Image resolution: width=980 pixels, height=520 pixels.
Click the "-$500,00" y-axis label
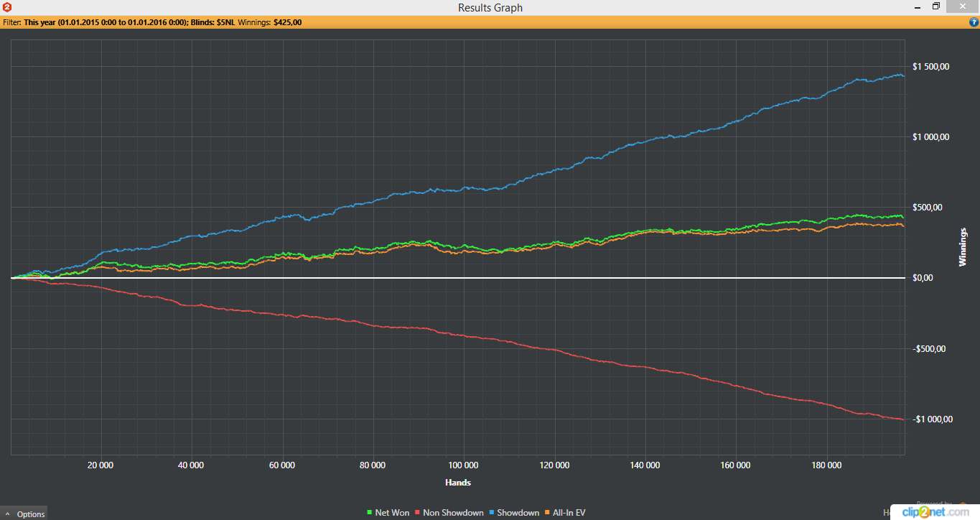(x=928, y=349)
